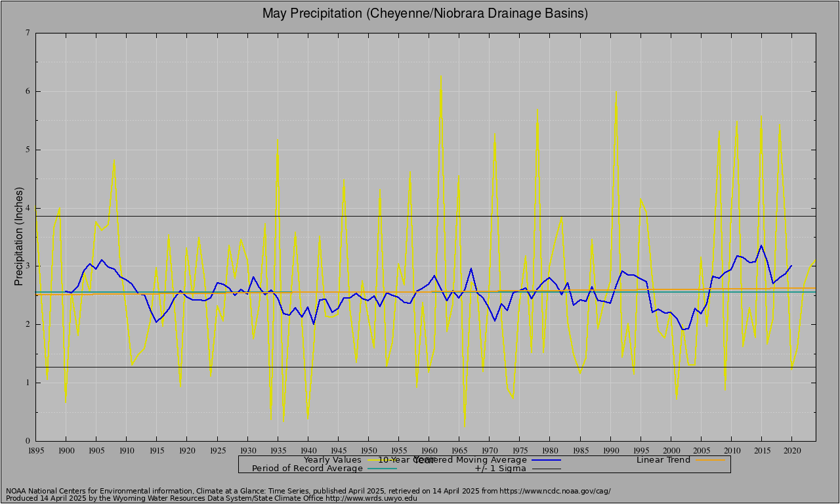
Task: Click the x-axis year label 2010
Action: [731, 450]
